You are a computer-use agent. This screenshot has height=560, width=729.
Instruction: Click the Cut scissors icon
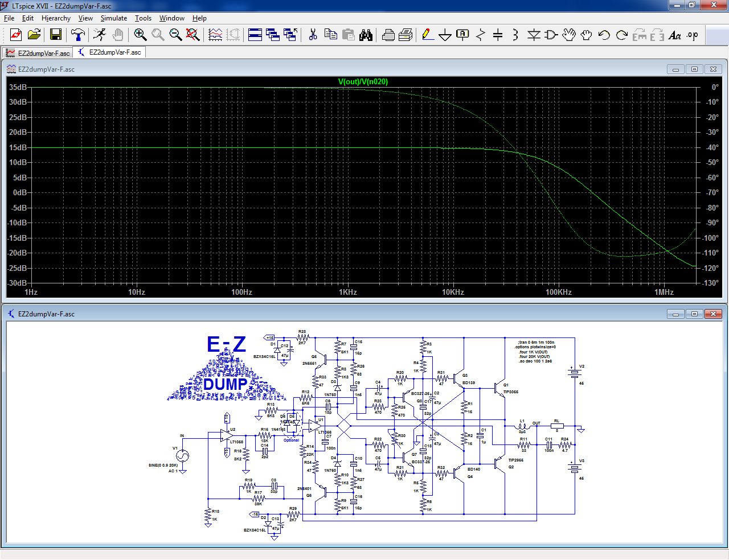pos(313,35)
